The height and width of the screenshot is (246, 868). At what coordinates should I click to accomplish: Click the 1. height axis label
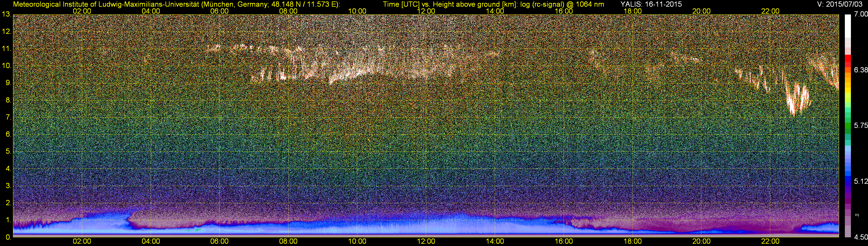coord(8,220)
